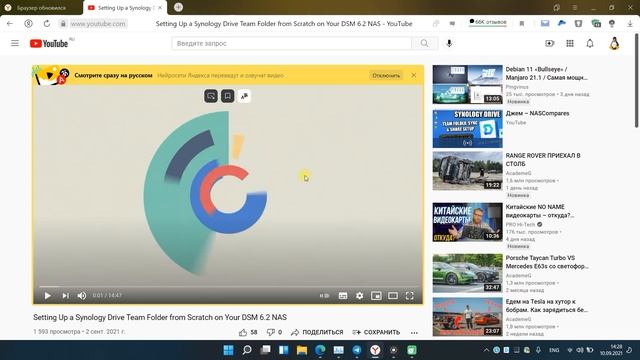Switch to miniplayer mode
Viewport: 640px width, 360px height.
pos(376,296)
